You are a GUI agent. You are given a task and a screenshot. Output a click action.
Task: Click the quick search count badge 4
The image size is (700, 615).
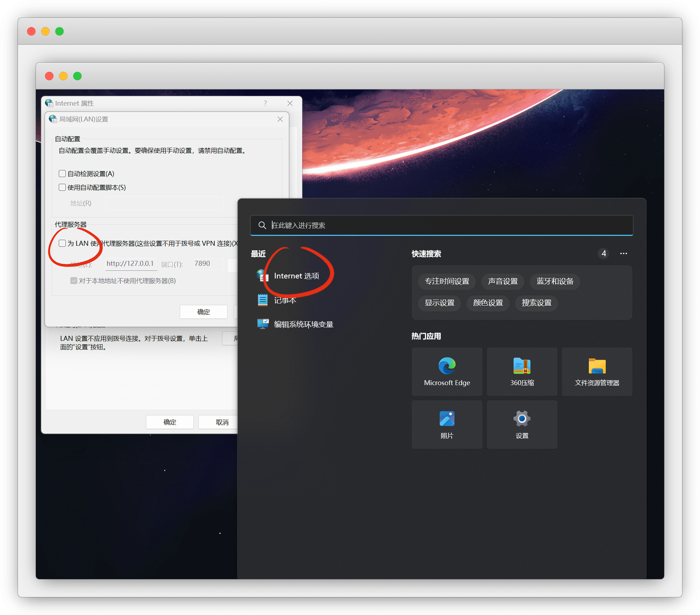click(604, 253)
